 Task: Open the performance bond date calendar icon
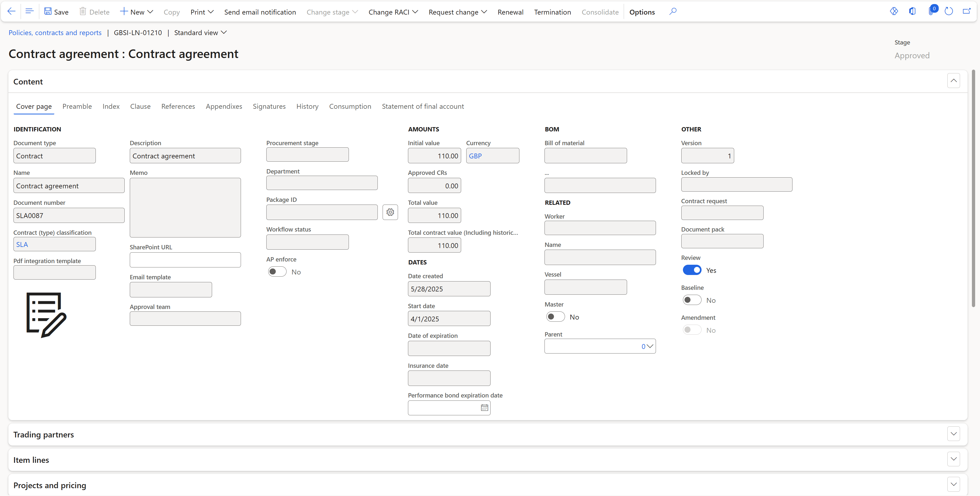[x=484, y=408]
